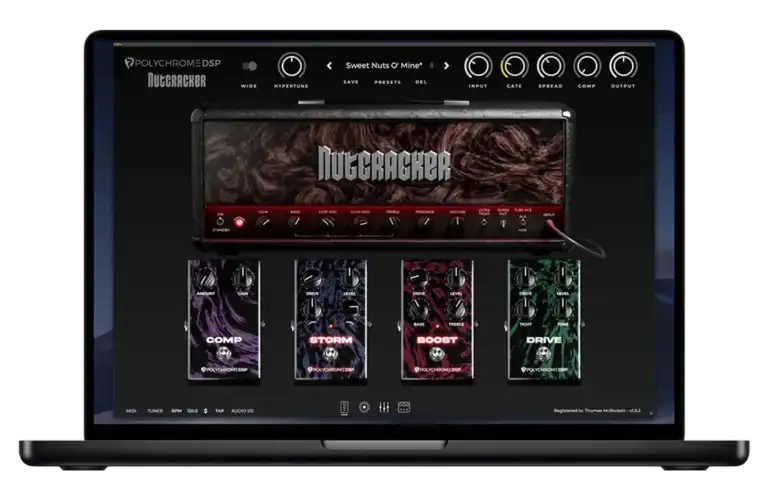Click LEVEL knob on STORM pedal

coord(349,279)
